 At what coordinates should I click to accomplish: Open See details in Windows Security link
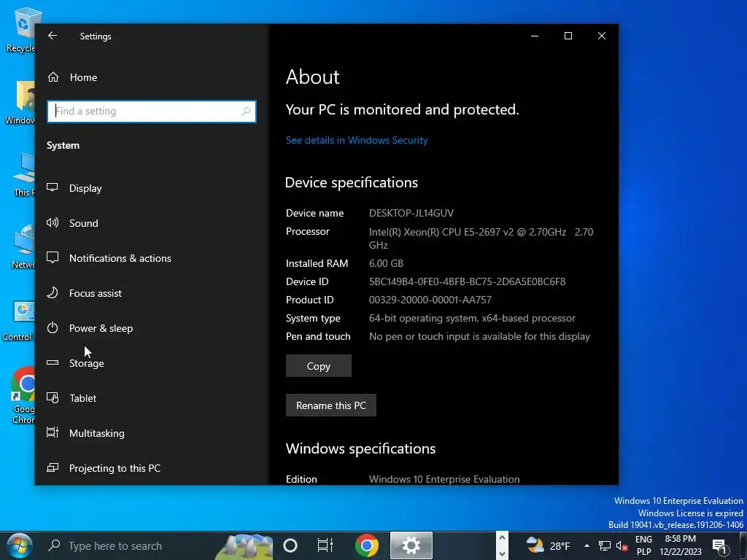(357, 140)
